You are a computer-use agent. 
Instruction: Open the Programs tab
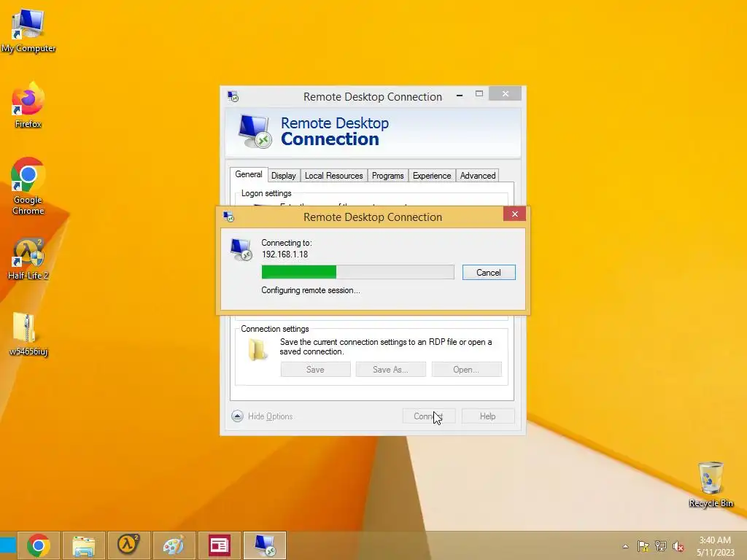coord(388,176)
